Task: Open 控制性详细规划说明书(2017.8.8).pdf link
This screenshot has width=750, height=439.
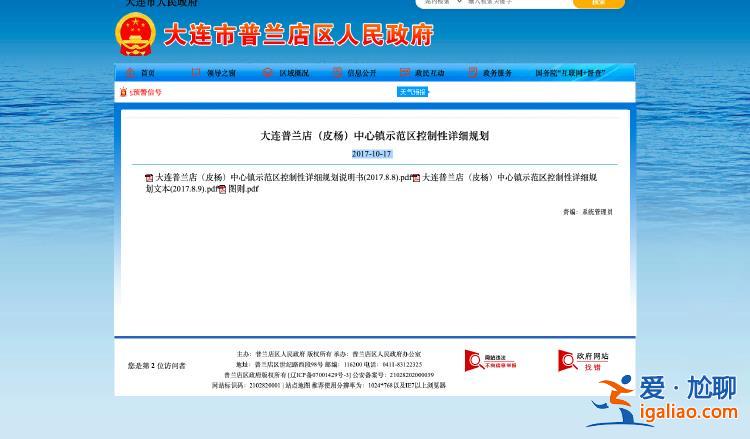Action: coord(284,177)
